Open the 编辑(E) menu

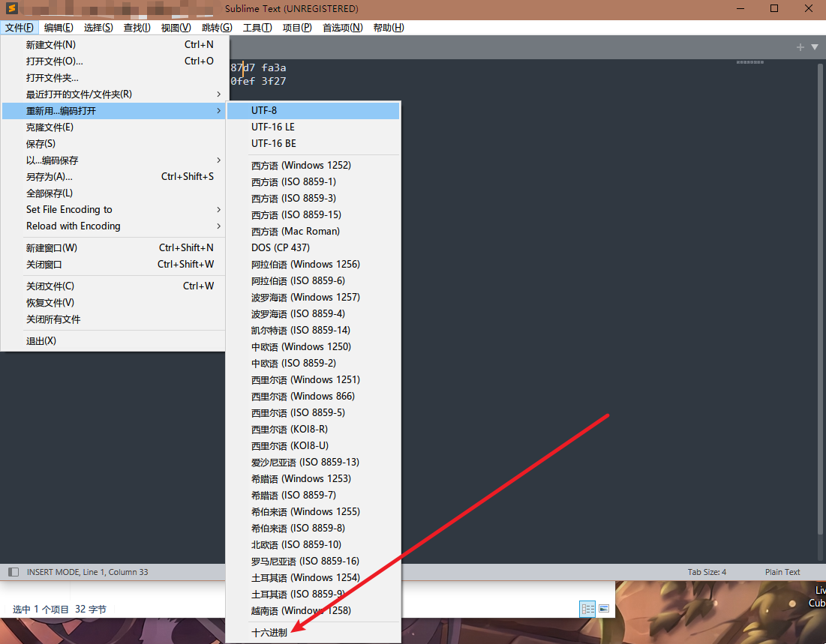point(59,28)
